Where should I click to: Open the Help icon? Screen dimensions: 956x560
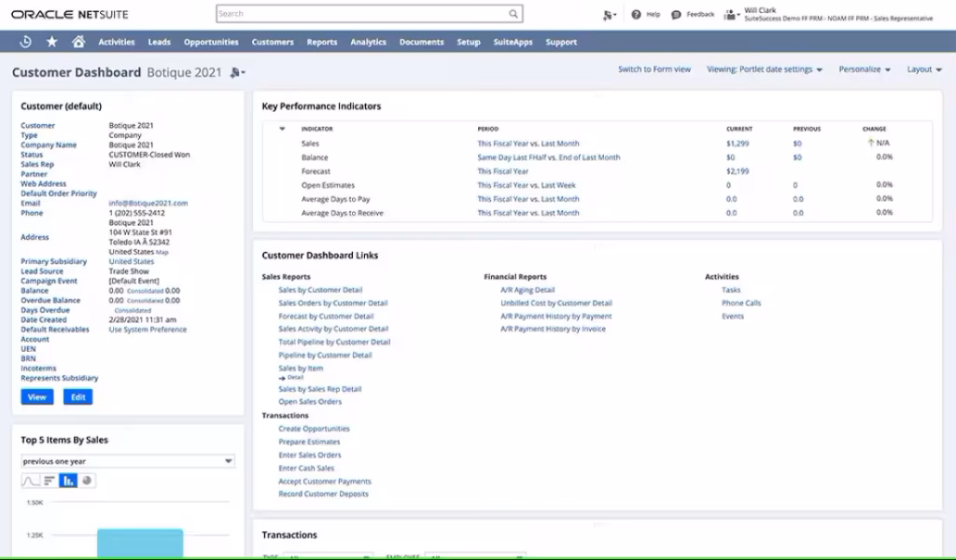(x=636, y=14)
